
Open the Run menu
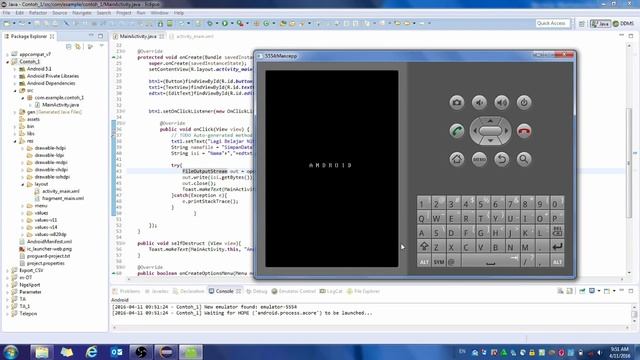[141, 13]
